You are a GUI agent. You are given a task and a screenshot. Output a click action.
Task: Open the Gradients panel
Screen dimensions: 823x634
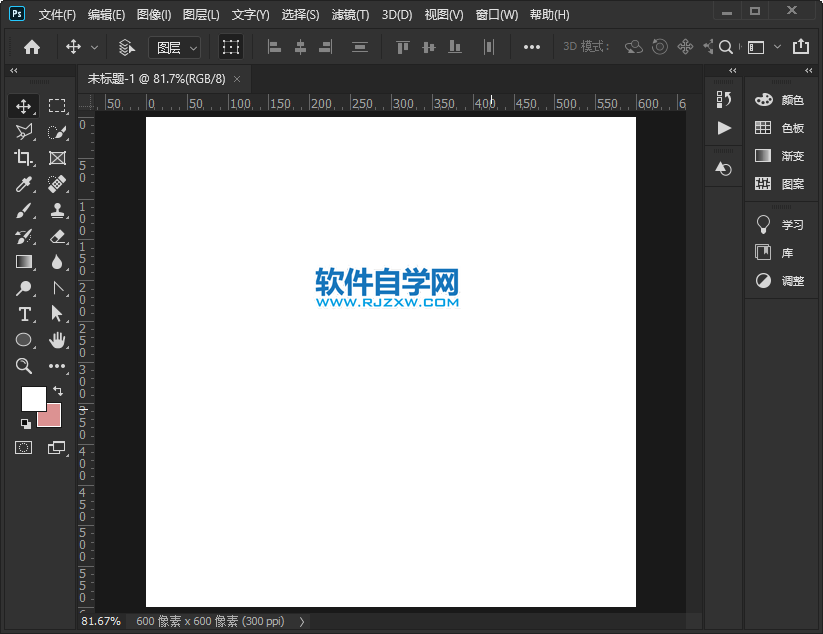[x=784, y=155]
